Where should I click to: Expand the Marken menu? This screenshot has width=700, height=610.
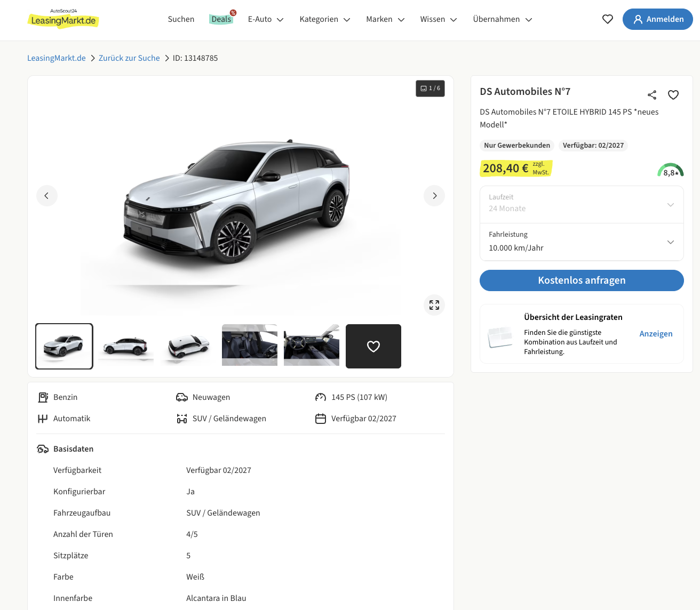pyautogui.click(x=385, y=19)
